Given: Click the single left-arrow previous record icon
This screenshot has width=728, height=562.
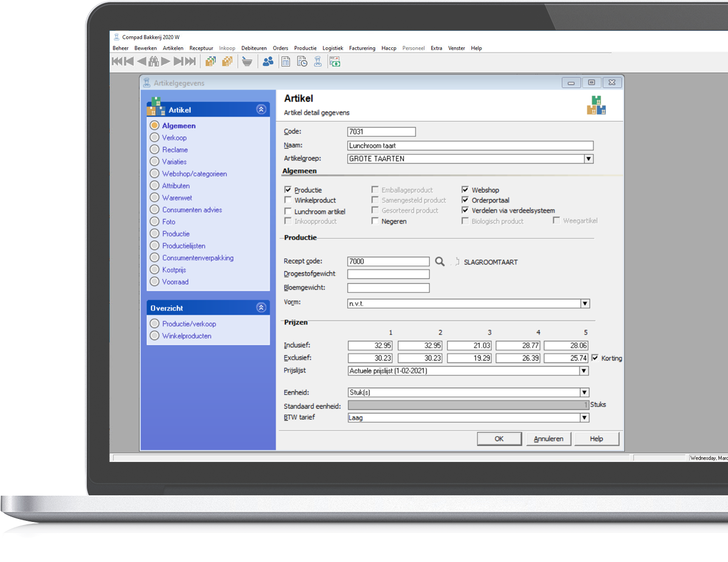Looking at the screenshot, I should [x=142, y=61].
